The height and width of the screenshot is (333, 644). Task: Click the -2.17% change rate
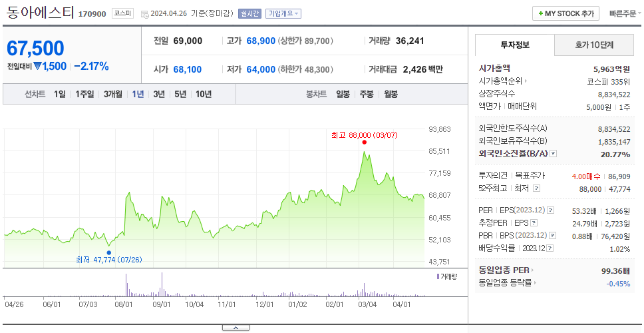pyautogui.click(x=91, y=66)
